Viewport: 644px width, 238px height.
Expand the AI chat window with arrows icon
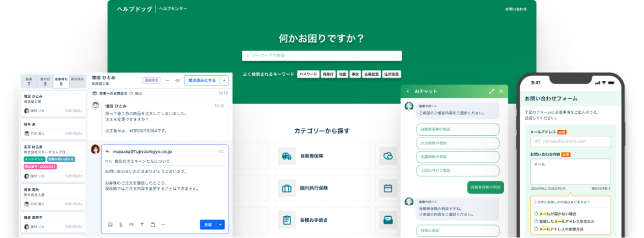(491, 91)
